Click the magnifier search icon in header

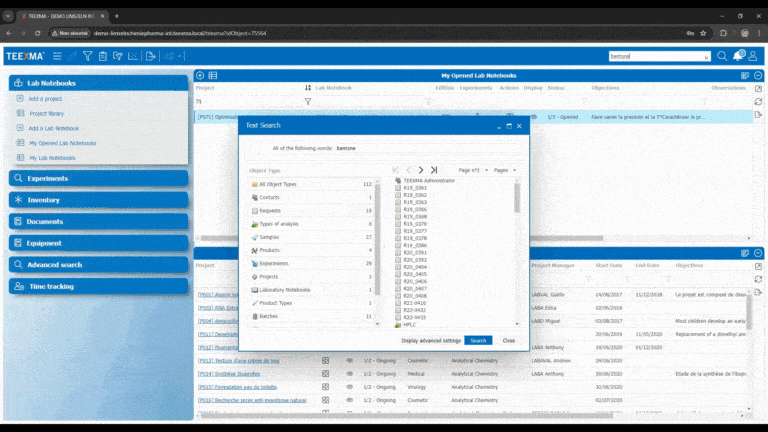pyautogui.click(x=722, y=56)
